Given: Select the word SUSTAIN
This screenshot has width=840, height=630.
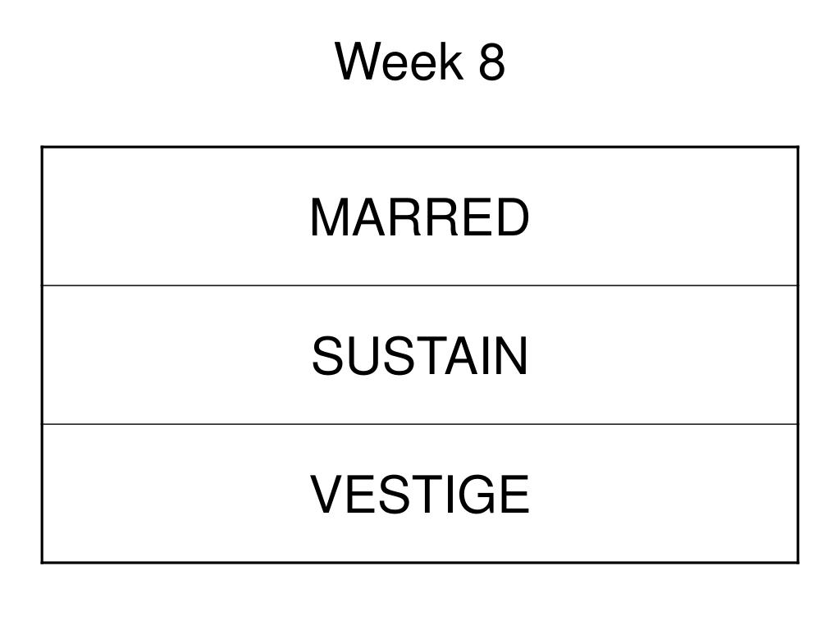Looking at the screenshot, I should (x=420, y=356).
